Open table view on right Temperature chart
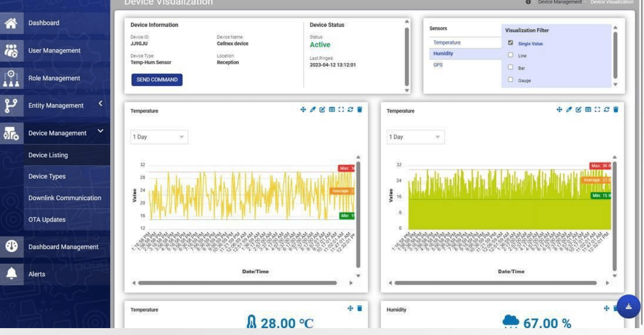This screenshot has height=335, width=644. tap(588, 110)
